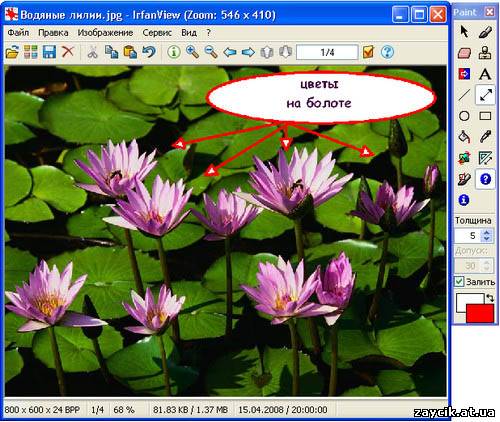Click the 68 % zoom status entry

tap(124, 409)
